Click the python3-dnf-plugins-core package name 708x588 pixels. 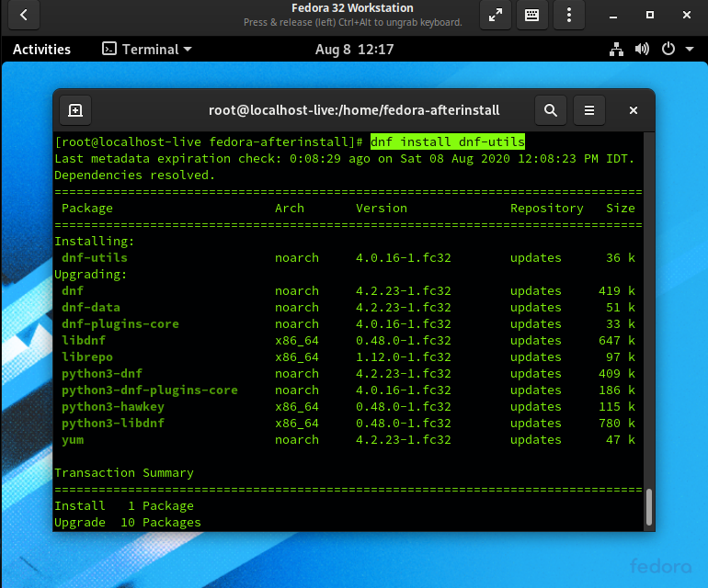pyautogui.click(x=150, y=390)
